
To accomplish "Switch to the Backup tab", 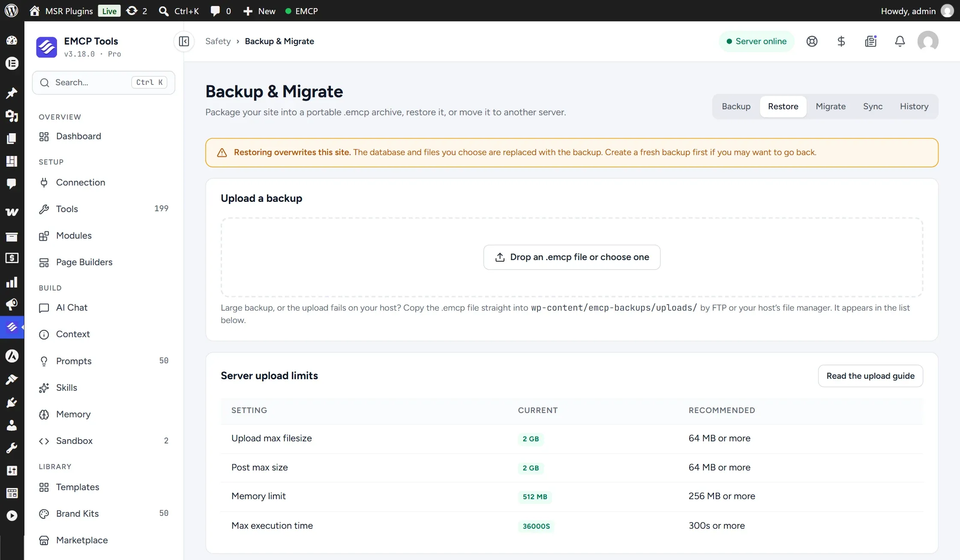I will click(736, 106).
